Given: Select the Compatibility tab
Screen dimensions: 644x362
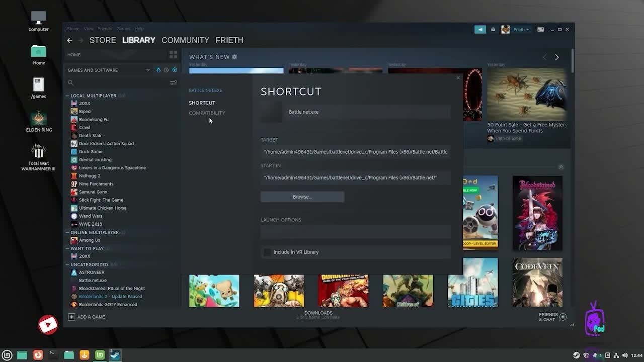Looking at the screenshot, I should tap(207, 113).
